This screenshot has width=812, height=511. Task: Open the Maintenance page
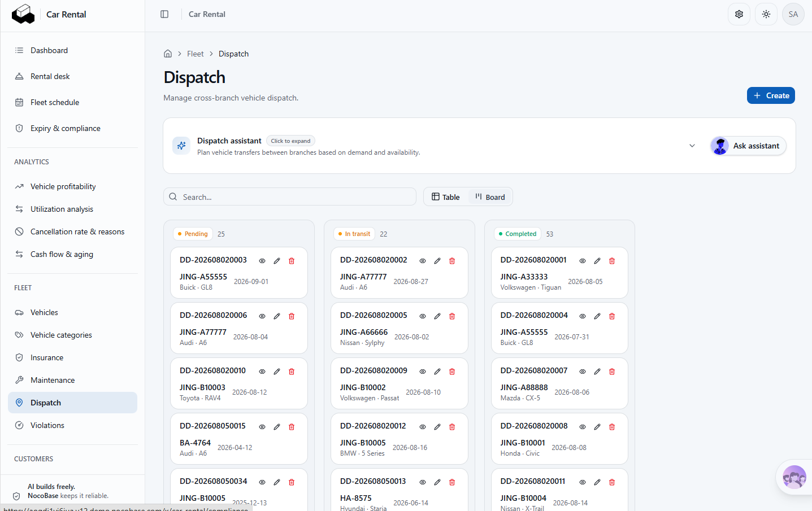[x=73, y=380]
